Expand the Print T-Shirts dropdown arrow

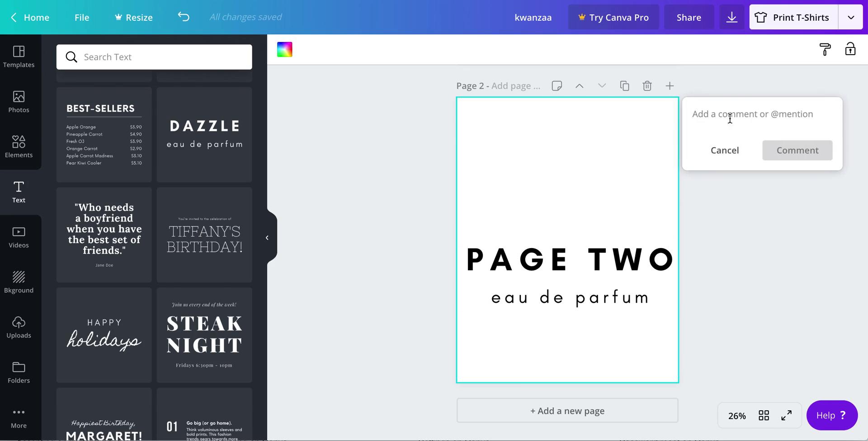[851, 17]
